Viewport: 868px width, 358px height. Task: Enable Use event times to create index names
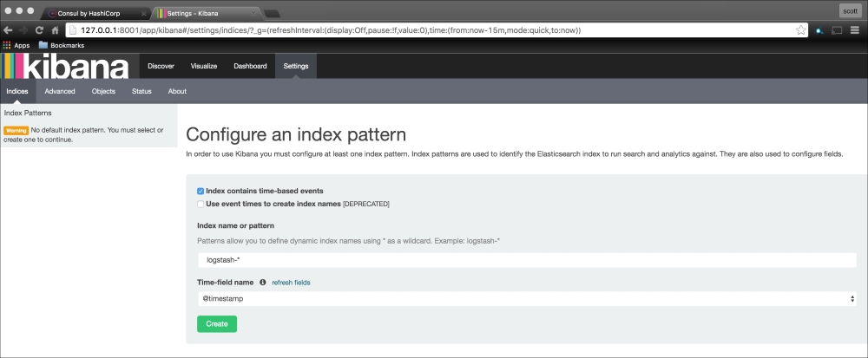click(201, 204)
